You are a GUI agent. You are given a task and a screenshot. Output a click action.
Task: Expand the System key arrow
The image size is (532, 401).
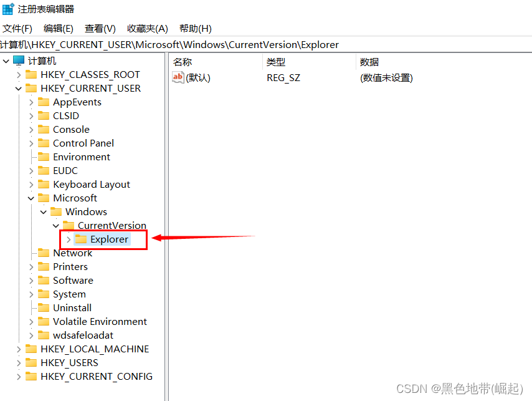pyautogui.click(x=31, y=294)
